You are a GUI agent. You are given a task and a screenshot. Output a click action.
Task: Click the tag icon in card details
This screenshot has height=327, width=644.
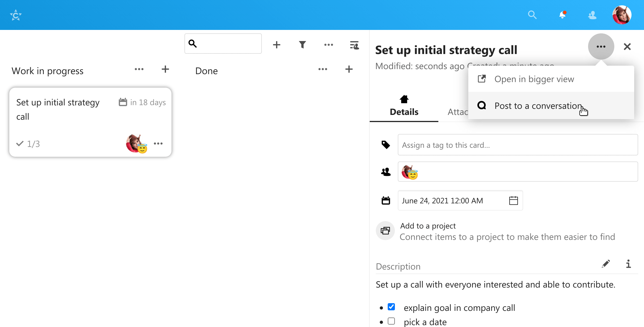[386, 145]
